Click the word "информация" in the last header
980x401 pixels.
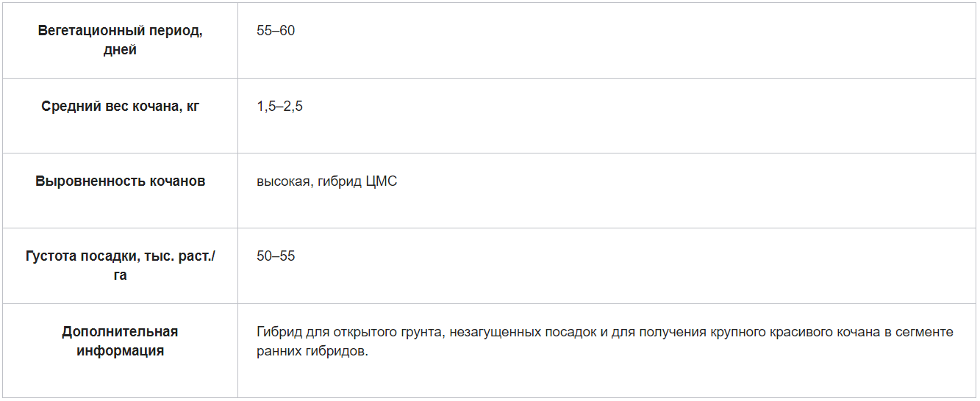point(120,350)
